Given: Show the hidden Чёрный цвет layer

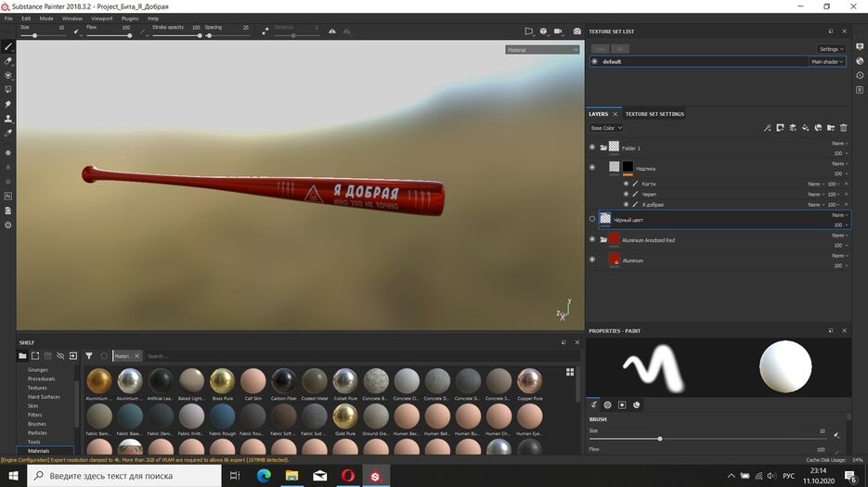Looking at the screenshot, I should [592, 219].
